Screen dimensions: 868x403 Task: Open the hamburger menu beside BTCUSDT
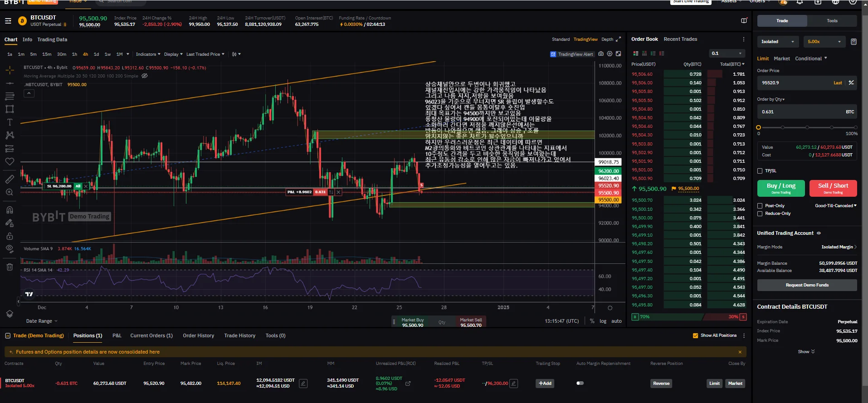coord(8,21)
